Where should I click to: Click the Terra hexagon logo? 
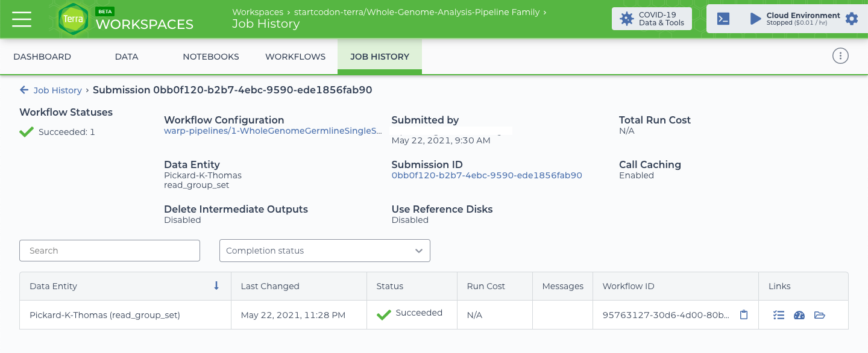pos(74,19)
